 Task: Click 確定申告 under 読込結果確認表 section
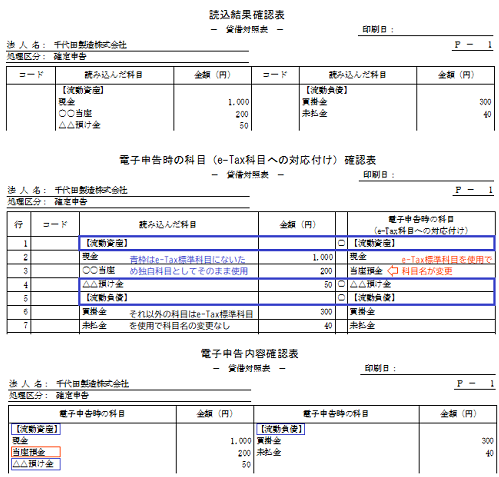(x=70, y=56)
